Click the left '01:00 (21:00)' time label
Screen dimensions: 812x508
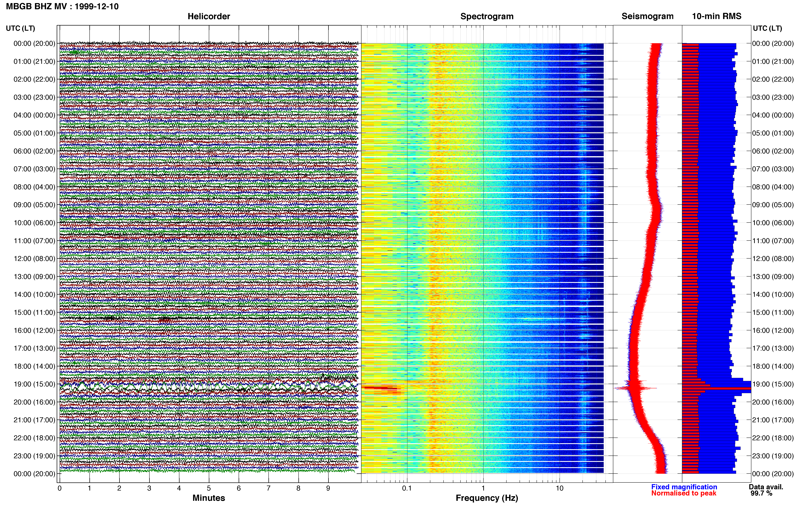click(34, 61)
